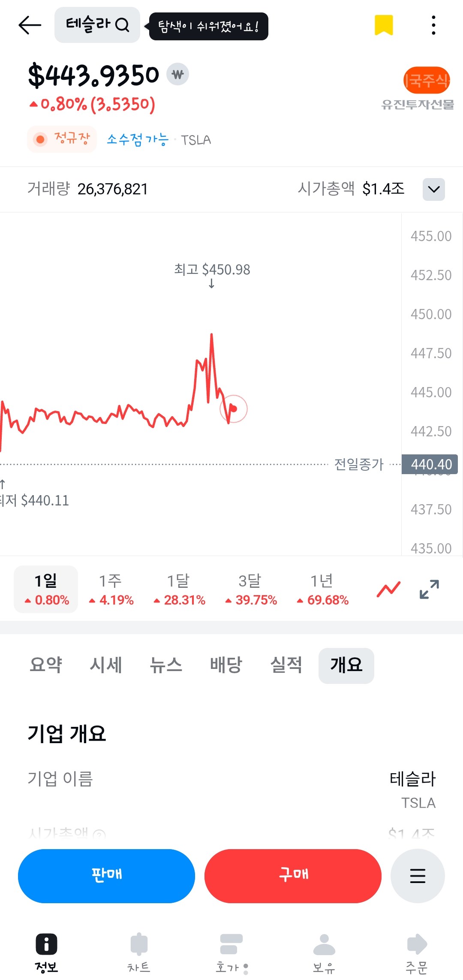
Task: Open the 뉴스 tab
Action: coord(166,665)
